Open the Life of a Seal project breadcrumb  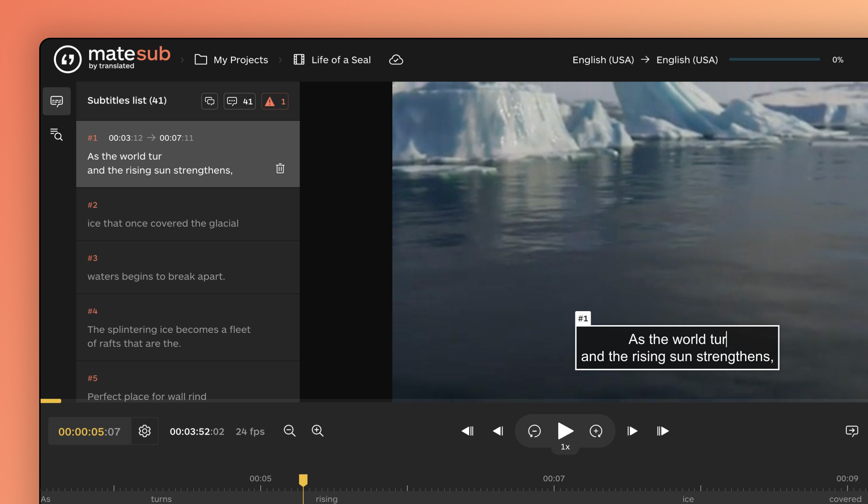tap(332, 60)
